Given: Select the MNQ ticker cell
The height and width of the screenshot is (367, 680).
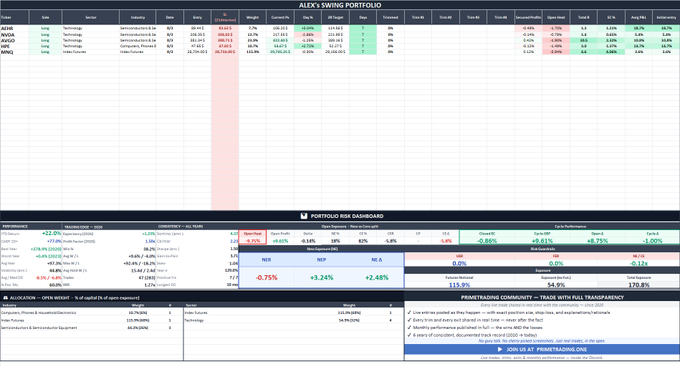Looking at the screenshot, I should click(14, 52).
